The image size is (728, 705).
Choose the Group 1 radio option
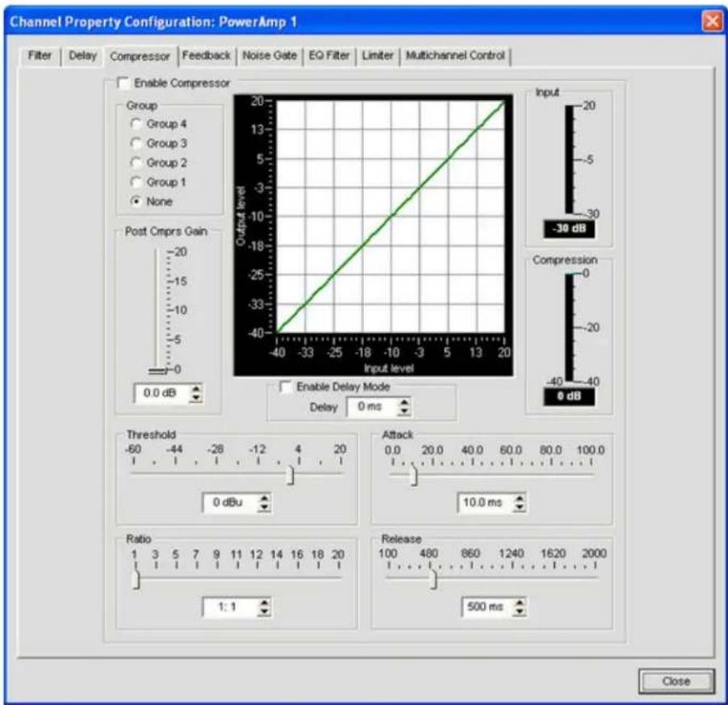(136, 183)
